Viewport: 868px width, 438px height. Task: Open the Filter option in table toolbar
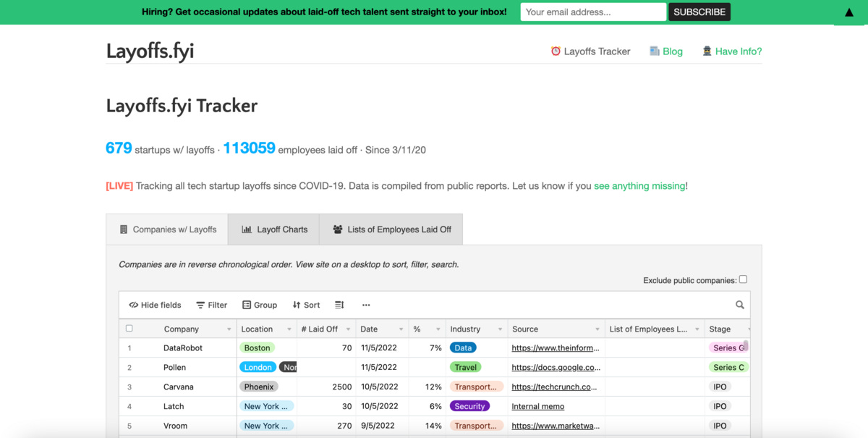(x=211, y=305)
